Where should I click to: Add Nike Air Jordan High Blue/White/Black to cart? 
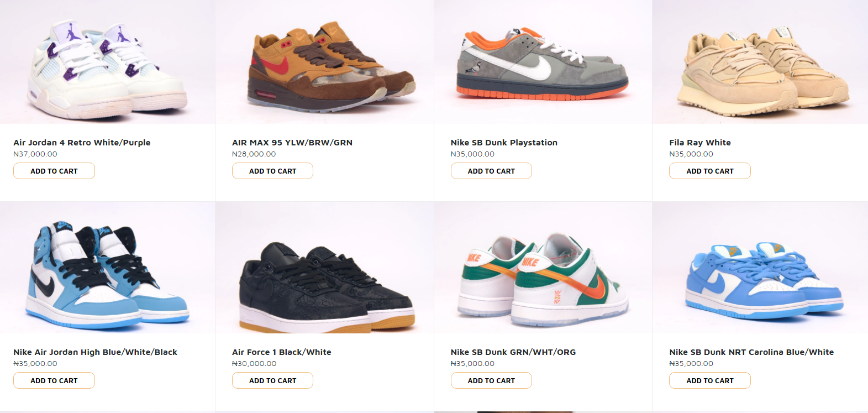[54, 380]
